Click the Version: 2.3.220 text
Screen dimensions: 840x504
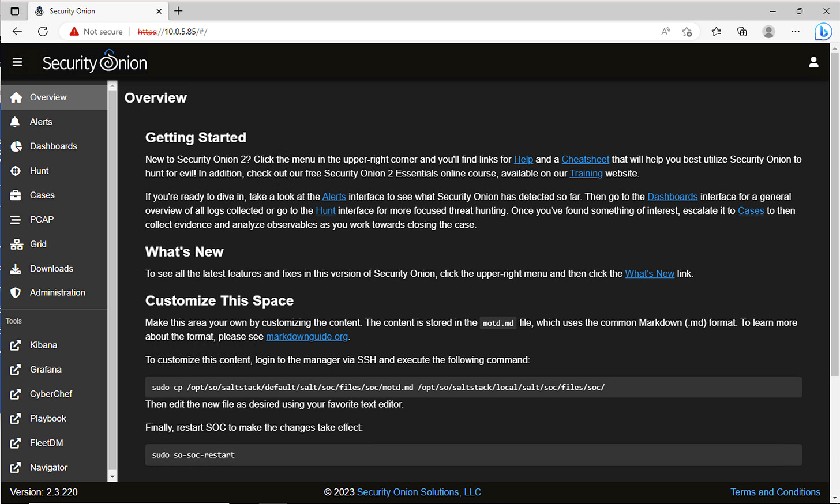[44, 492]
